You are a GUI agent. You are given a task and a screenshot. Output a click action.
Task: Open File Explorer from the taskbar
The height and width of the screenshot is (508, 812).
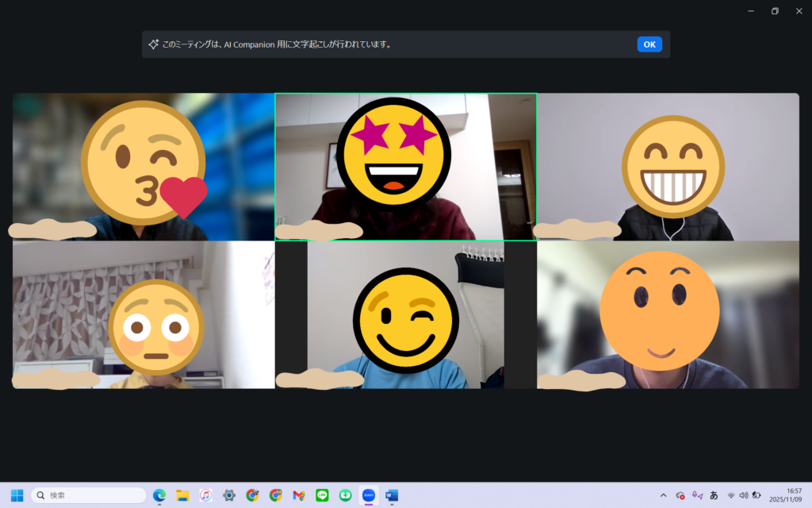(x=182, y=495)
